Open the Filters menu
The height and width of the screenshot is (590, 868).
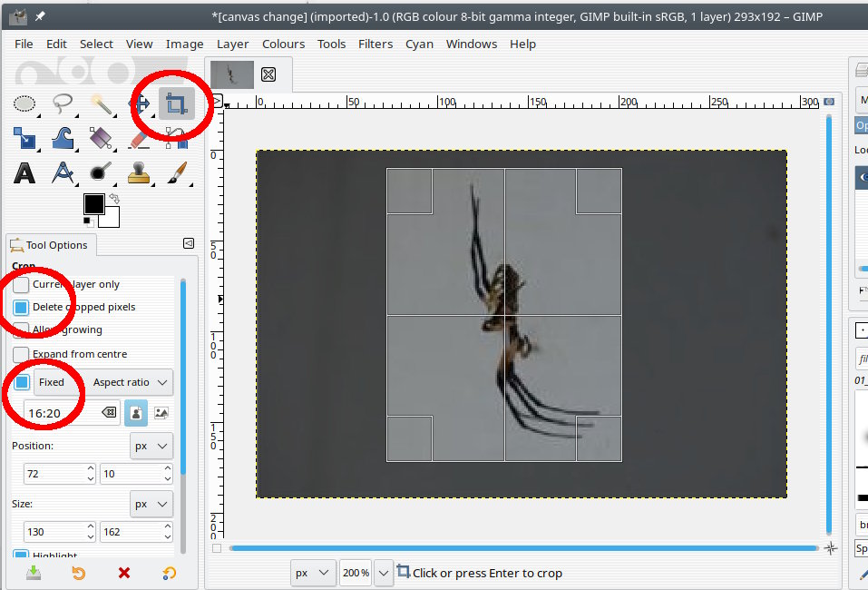pyautogui.click(x=375, y=44)
